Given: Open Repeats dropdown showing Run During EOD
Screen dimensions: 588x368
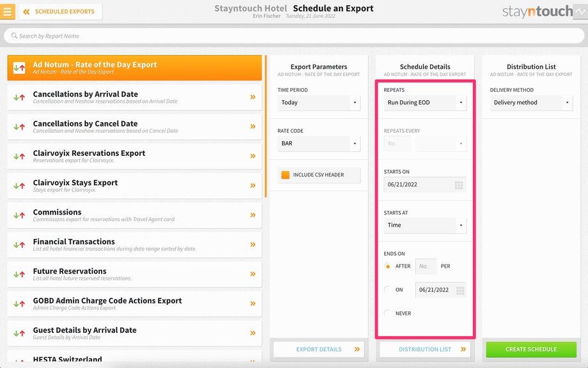Looking at the screenshot, I should [425, 103].
